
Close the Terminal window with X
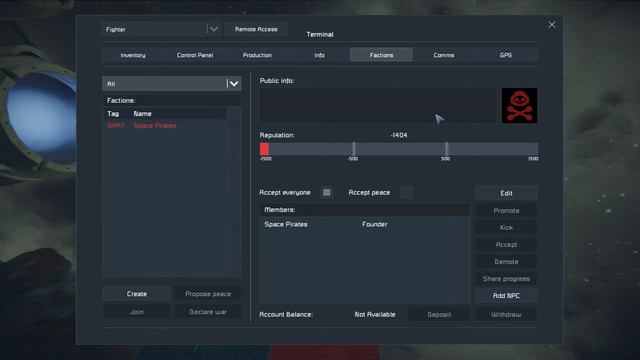(551, 25)
